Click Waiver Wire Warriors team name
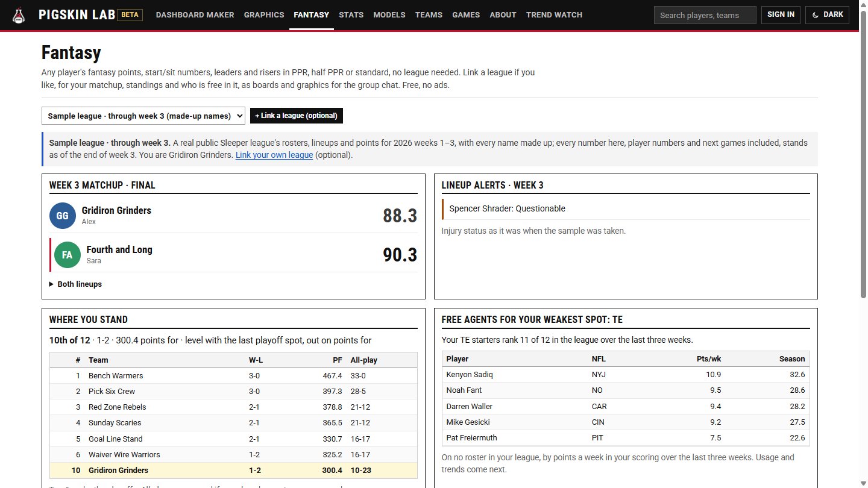The image size is (868, 488). [124, 455]
